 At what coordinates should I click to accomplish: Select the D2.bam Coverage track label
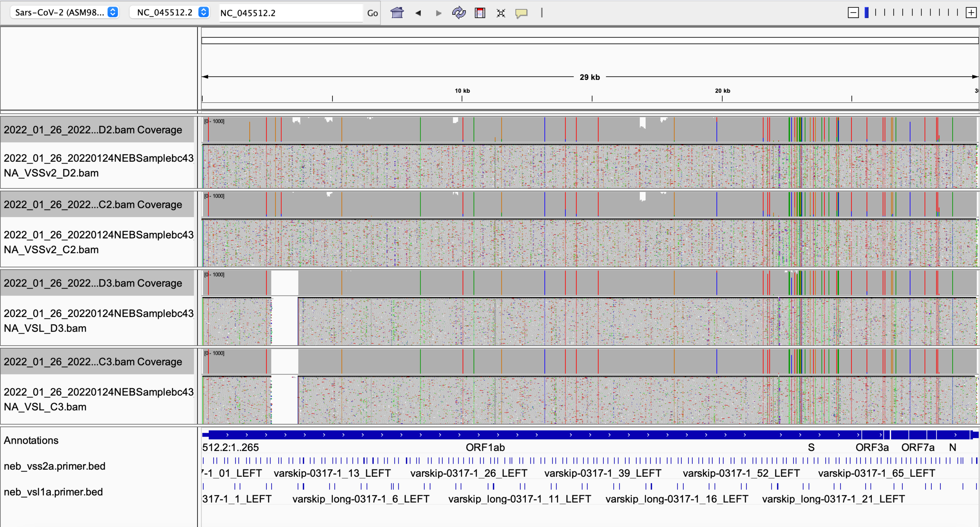pyautogui.click(x=93, y=130)
